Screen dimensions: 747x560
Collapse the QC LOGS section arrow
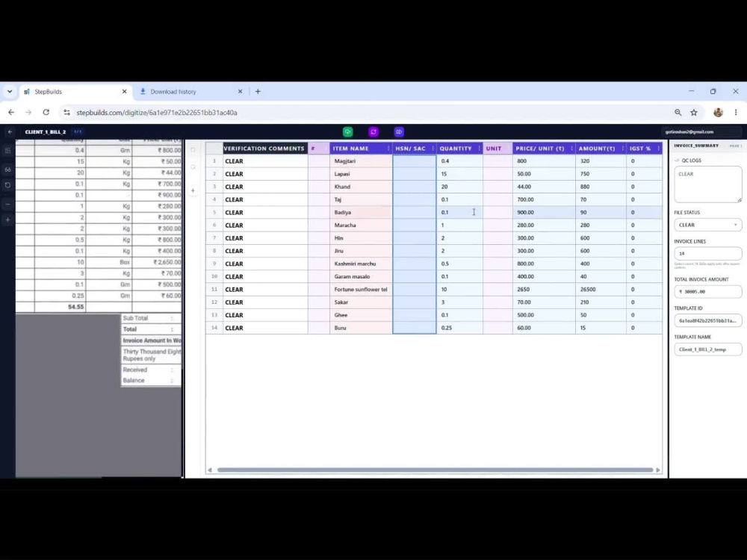[x=677, y=161]
